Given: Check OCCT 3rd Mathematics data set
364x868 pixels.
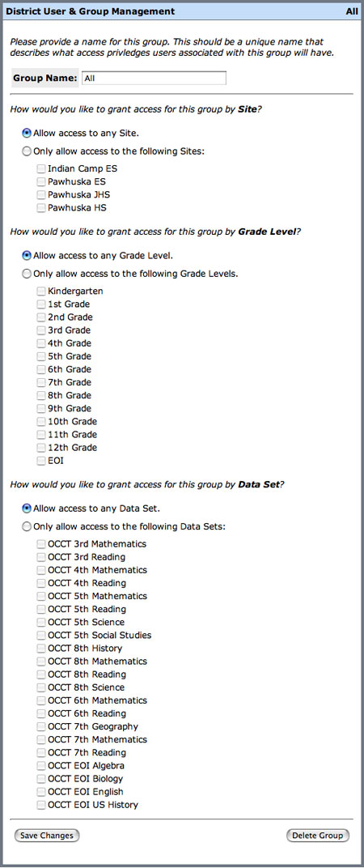Looking at the screenshot, I should point(41,544).
